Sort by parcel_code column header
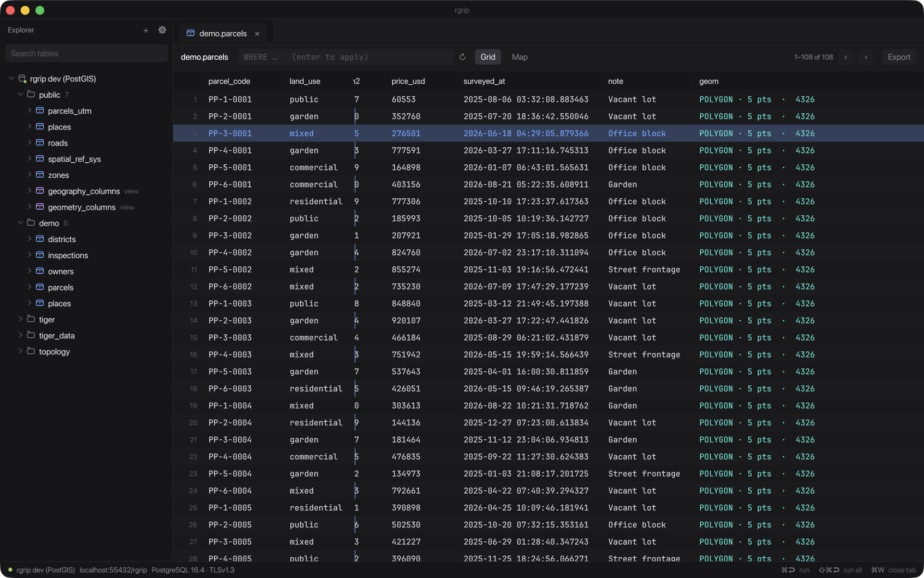 tap(229, 81)
